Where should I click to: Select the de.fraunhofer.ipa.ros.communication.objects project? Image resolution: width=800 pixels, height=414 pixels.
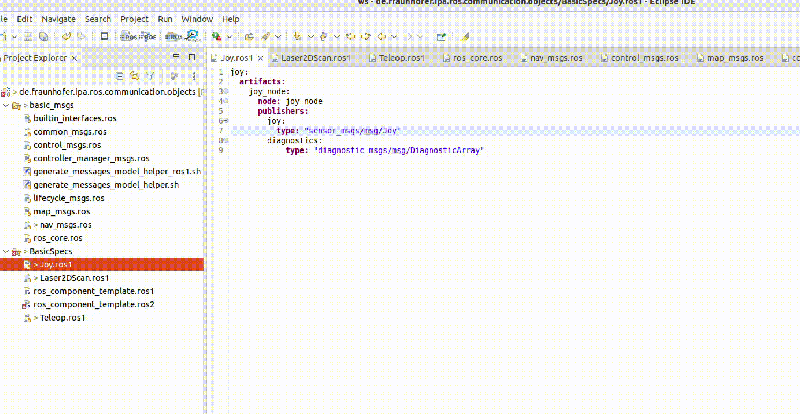[107, 92]
